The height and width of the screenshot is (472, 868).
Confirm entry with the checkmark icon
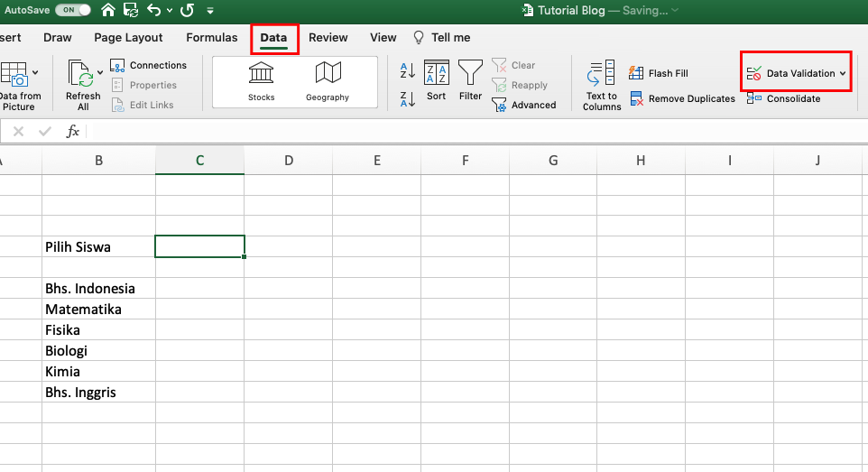(45, 131)
